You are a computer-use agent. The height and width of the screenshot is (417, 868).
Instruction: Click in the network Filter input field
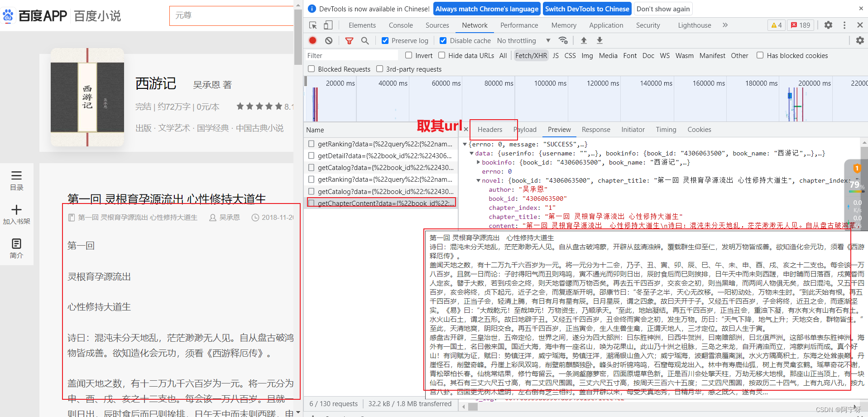(351, 55)
